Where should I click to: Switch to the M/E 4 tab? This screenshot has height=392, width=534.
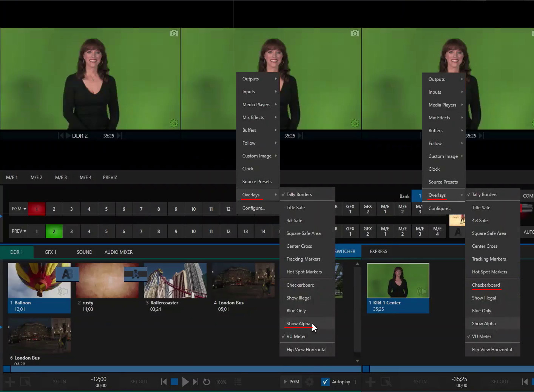pyautogui.click(x=85, y=177)
